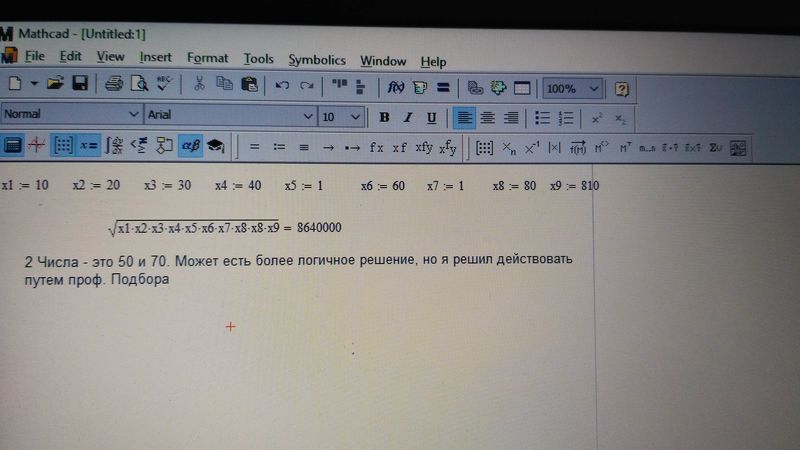This screenshot has height=450, width=800.
Task: Open the 100% zoom dropdown
Action: tap(594, 88)
